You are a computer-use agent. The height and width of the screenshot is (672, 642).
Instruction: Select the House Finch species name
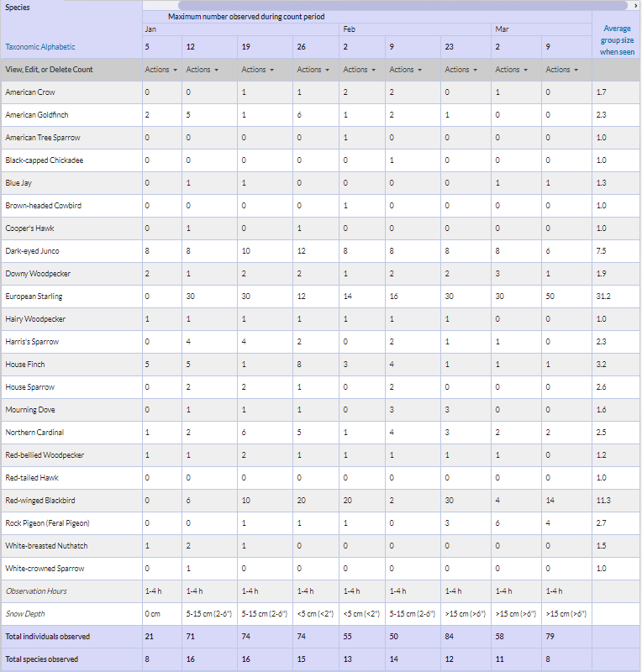pyautogui.click(x=25, y=365)
